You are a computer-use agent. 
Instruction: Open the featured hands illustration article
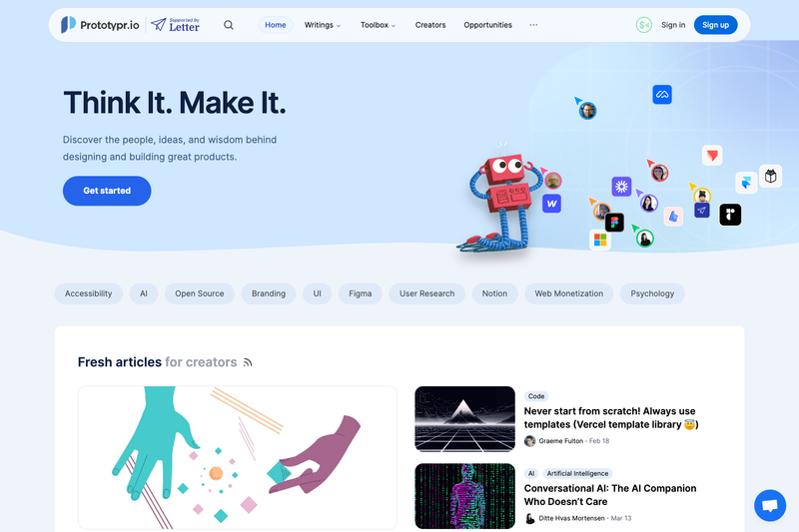[238, 458]
